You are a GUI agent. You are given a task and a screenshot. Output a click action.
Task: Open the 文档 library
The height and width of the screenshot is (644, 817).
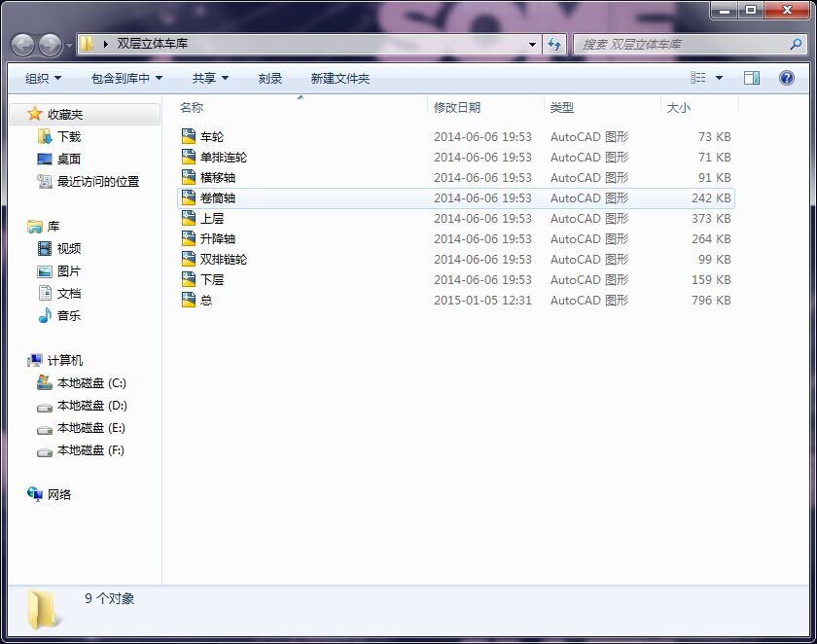point(59,294)
